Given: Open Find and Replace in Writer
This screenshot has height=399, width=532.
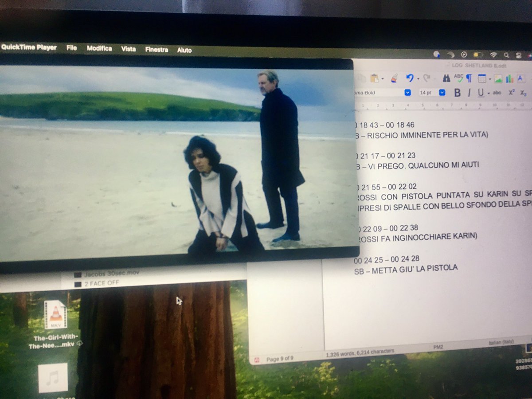Looking at the screenshot, I should tap(447, 78).
